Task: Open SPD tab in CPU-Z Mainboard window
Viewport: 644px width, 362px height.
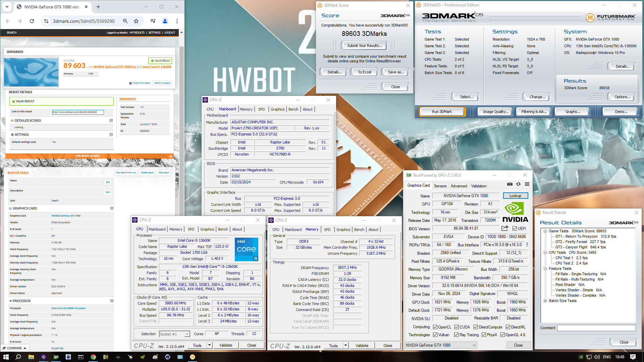Action: point(261,109)
